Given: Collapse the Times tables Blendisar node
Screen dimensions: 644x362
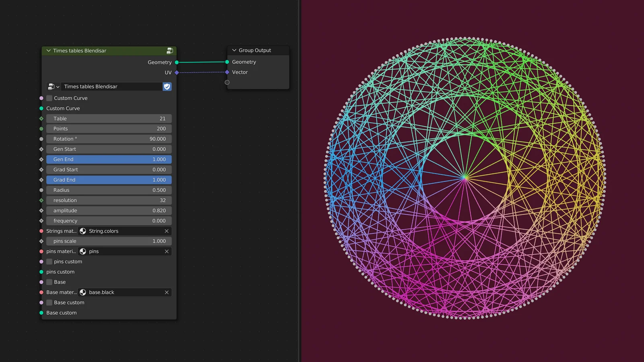Looking at the screenshot, I should [49, 51].
